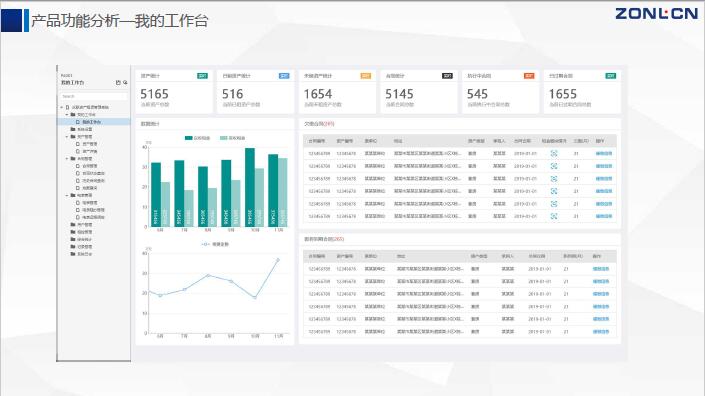This screenshot has height=396, width=705.
Task: Click the blue action link in first lower-table row
Action: [601, 269]
